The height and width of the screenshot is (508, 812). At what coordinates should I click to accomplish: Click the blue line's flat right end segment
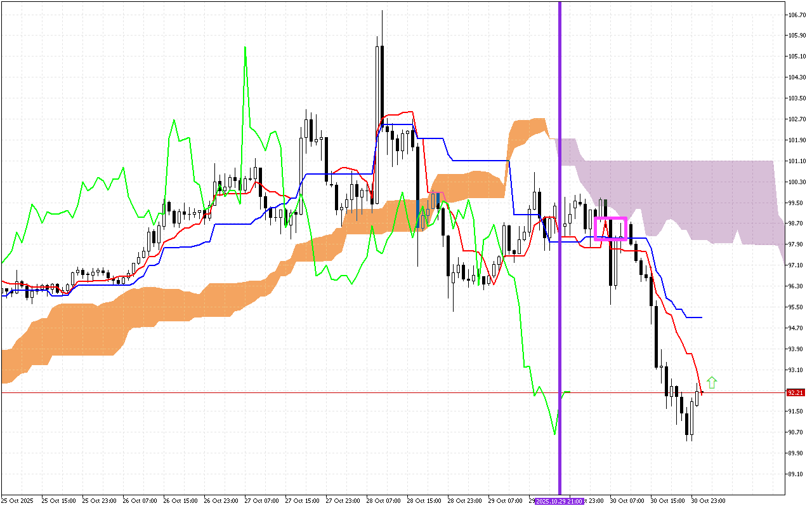tap(693, 317)
